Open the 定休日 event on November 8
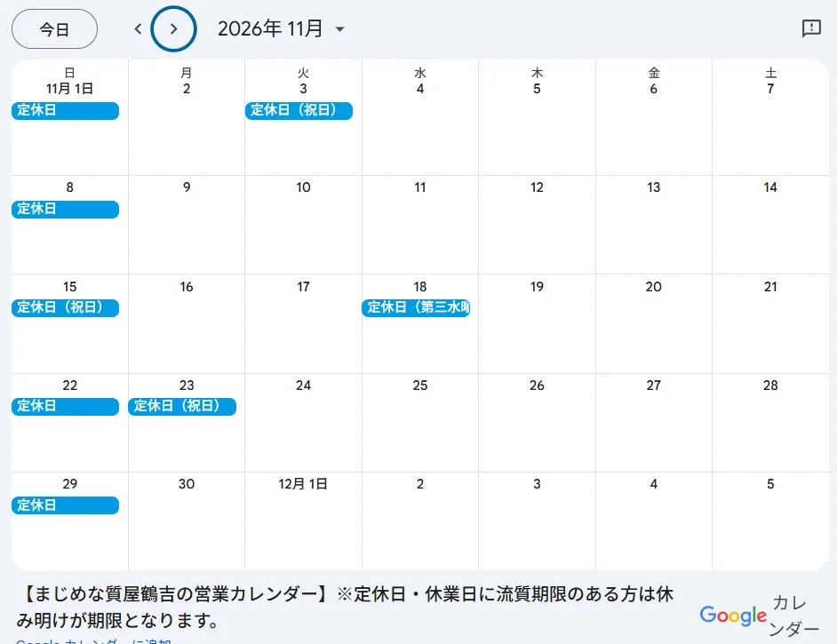Screen dimensions: 837x644 65,209
